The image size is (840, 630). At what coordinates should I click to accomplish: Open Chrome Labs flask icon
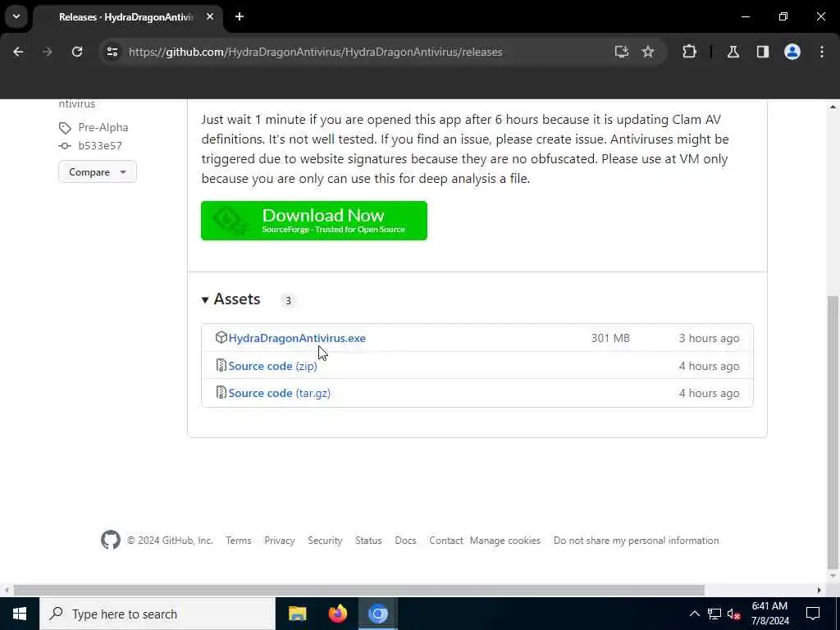733,52
